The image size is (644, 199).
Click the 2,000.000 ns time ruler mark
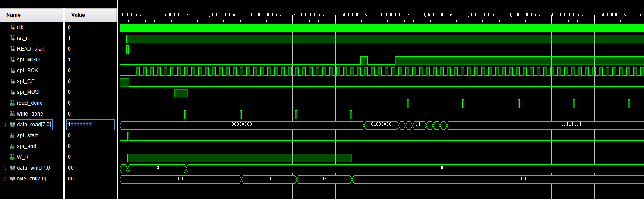click(x=309, y=15)
